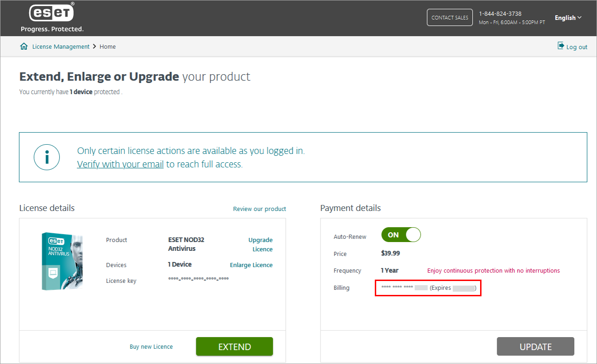This screenshot has height=364, width=597.
Task: Click the Buy new Licence link
Action: pyautogui.click(x=151, y=346)
